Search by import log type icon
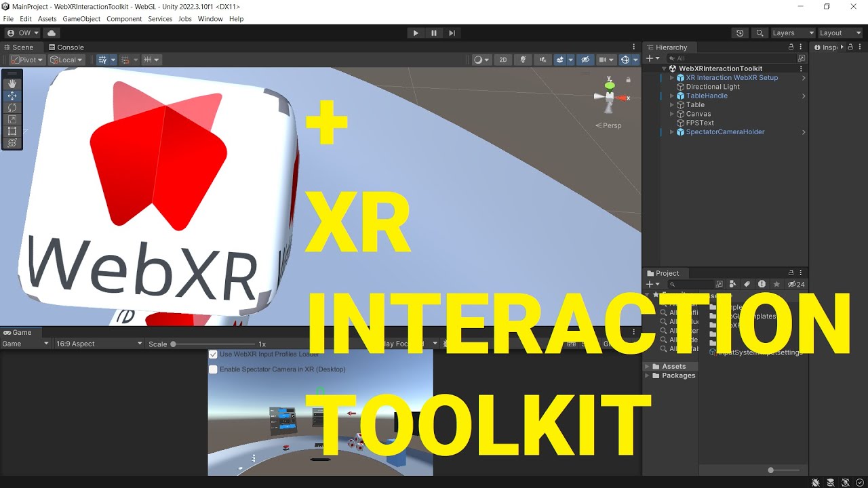This screenshot has height=488, width=868. coord(762,284)
